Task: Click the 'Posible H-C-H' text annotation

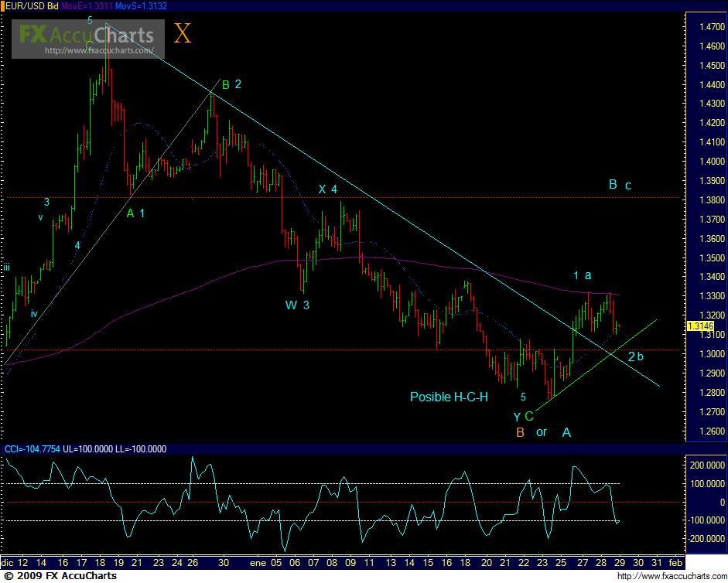Action: [x=449, y=397]
